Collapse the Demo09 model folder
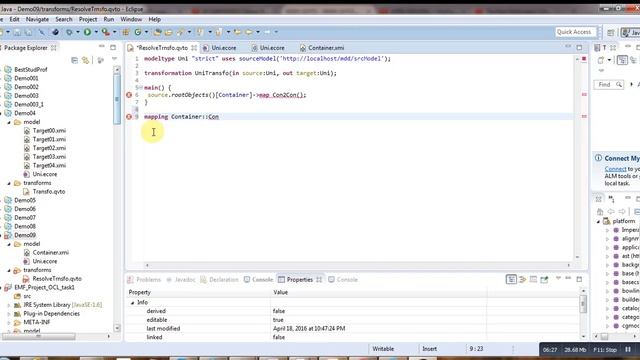Screen dimensions: 640x360 click(9, 244)
